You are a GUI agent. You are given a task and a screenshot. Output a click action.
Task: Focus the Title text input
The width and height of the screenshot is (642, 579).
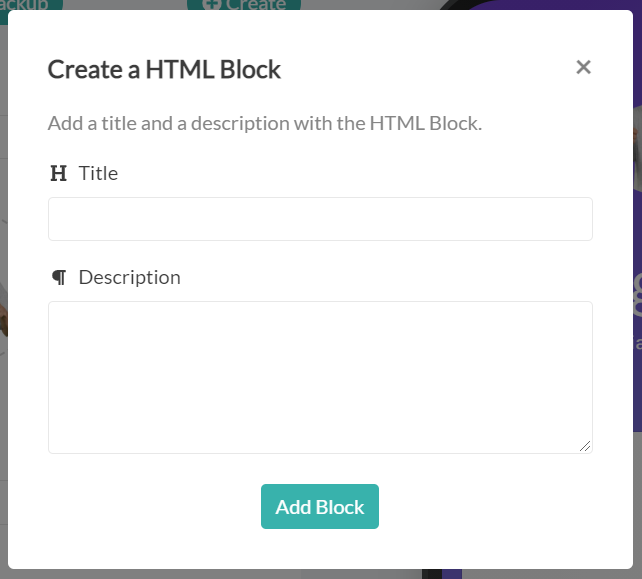coord(320,219)
